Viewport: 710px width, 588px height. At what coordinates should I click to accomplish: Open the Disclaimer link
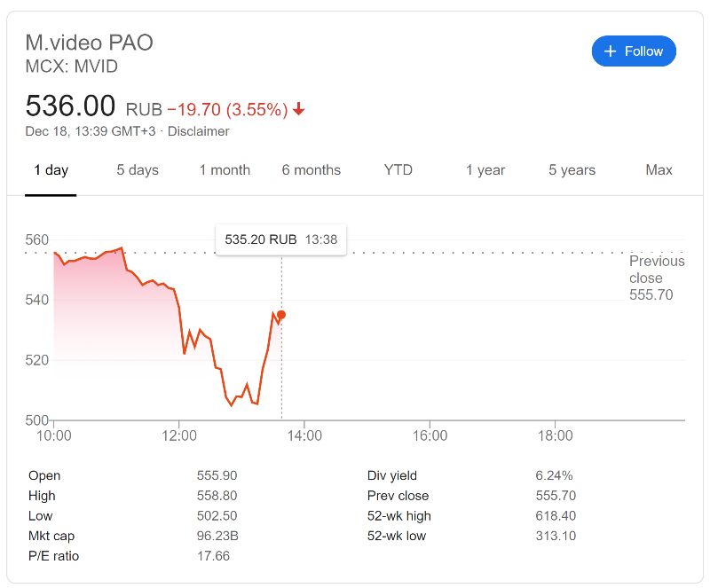pyautogui.click(x=199, y=131)
